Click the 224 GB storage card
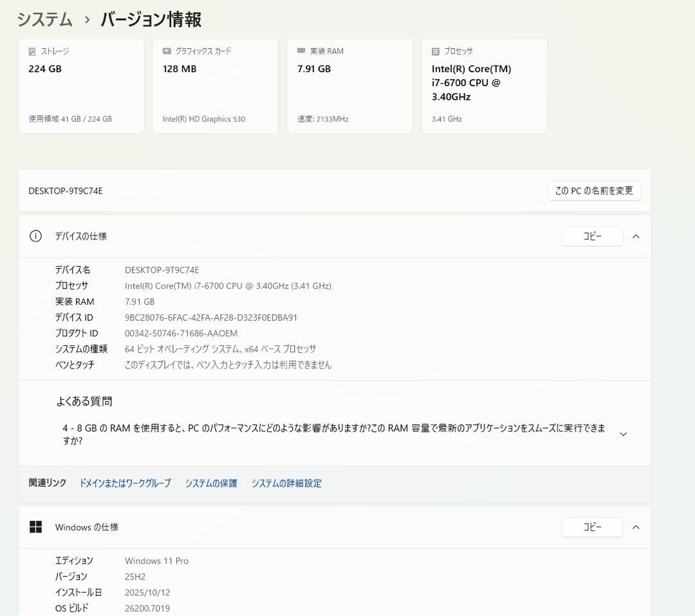Screen dimensions: 695x616 (80, 86)
